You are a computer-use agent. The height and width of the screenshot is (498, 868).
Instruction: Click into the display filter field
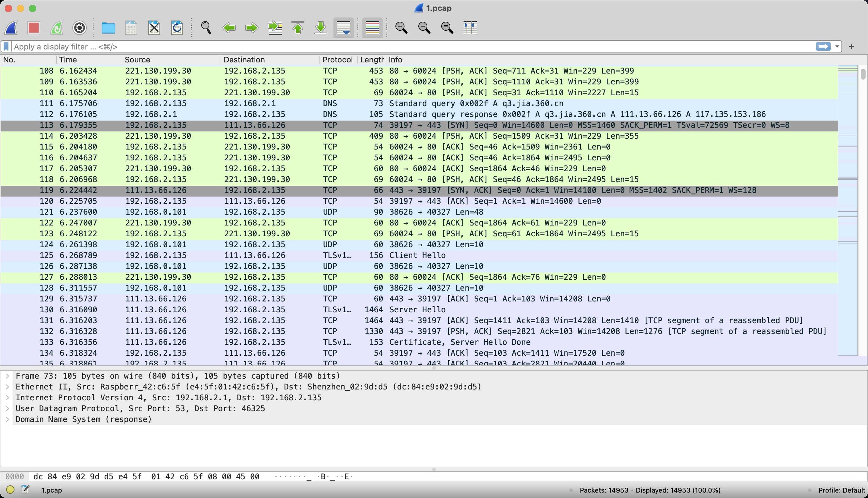[x=410, y=46]
